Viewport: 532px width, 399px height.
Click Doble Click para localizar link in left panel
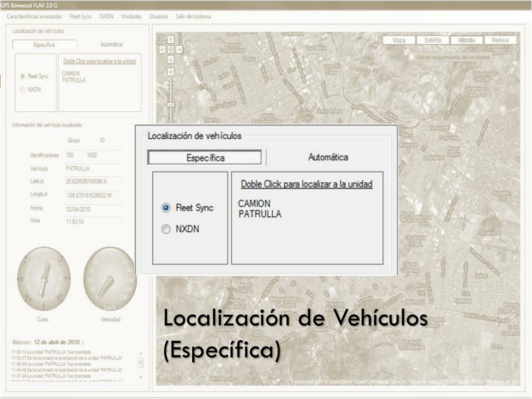coord(99,61)
